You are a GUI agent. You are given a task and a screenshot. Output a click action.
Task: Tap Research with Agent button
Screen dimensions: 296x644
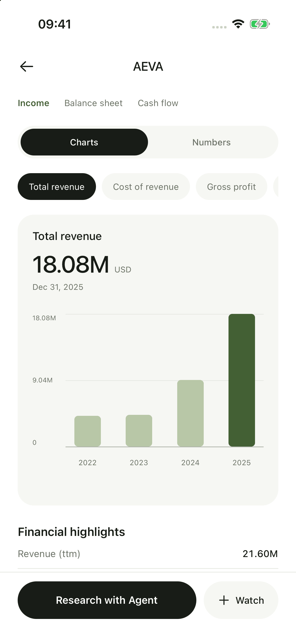pos(107,600)
